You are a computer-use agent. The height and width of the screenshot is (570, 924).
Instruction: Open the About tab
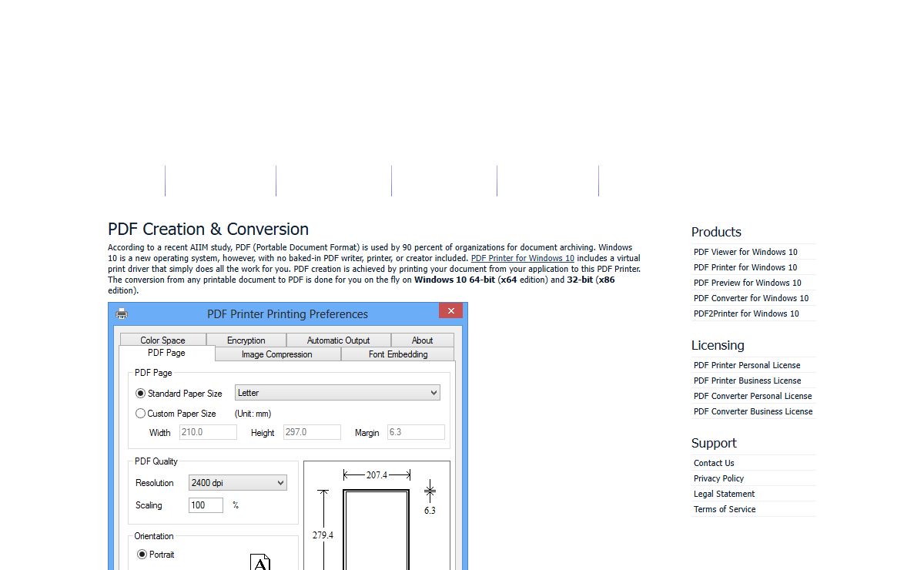click(x=423, y=340)
